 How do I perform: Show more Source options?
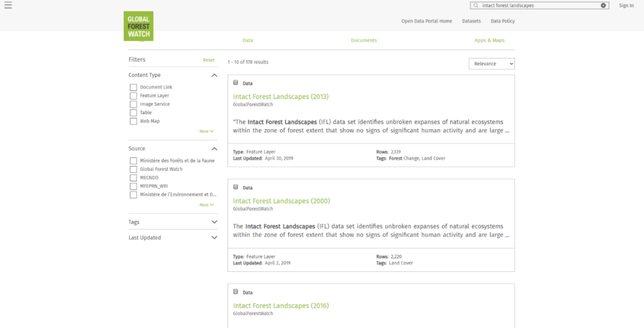[206, 205]
